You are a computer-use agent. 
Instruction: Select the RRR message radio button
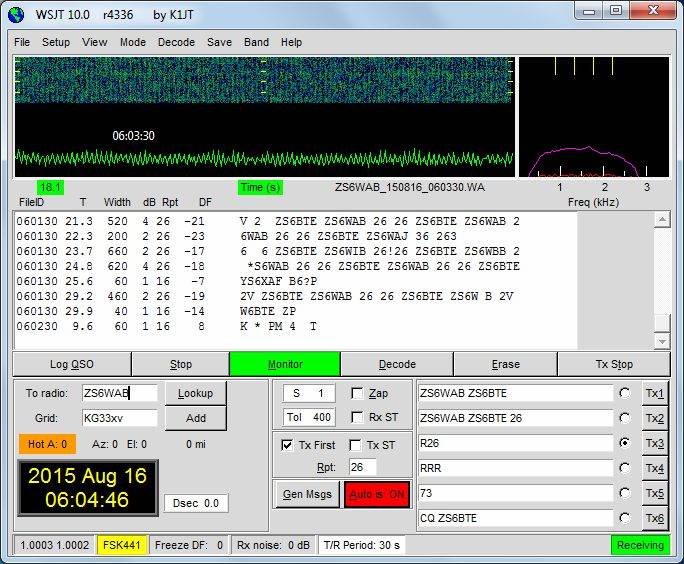(x=625, y=468)
